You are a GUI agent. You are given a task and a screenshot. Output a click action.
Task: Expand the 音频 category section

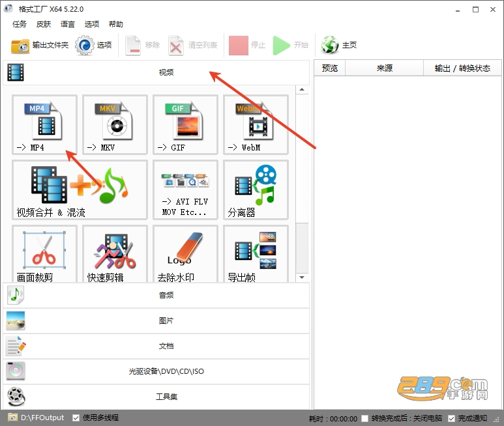(156, 295)
